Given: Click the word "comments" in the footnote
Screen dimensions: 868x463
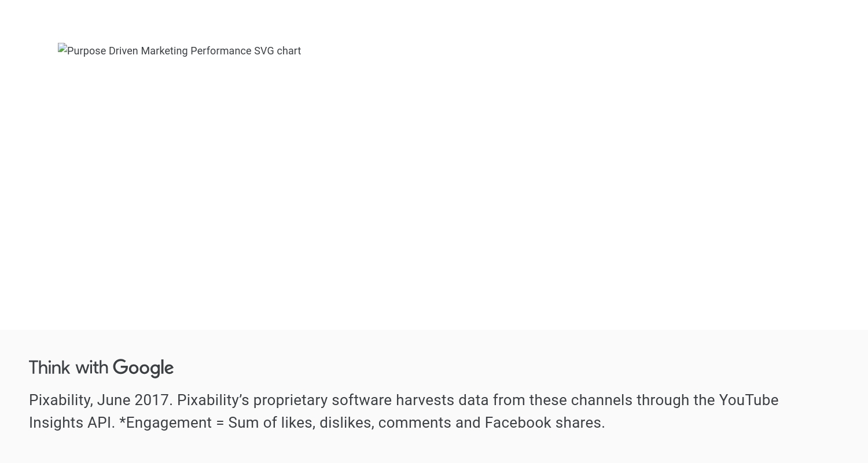Looking at the screenshot, I should tap(414, 422).
